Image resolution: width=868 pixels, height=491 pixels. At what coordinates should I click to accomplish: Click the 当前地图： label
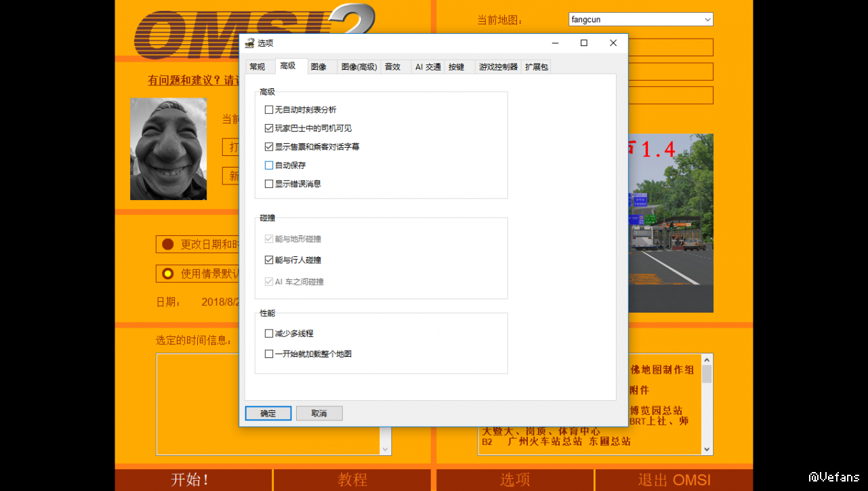[501, 20]
